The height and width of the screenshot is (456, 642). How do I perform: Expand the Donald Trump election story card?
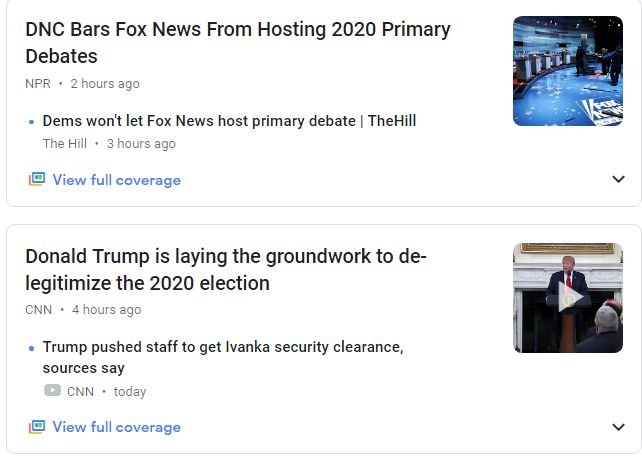point(618,427)
